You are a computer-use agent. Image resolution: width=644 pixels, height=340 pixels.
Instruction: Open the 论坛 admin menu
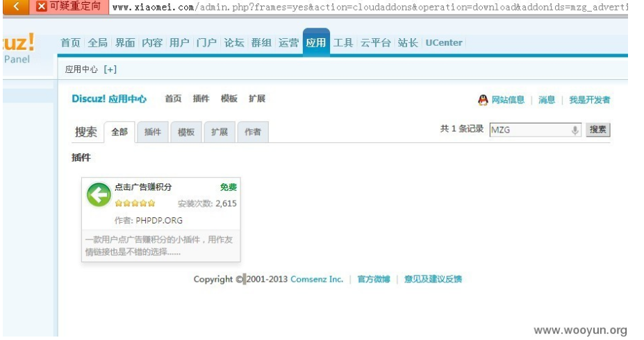(x=234, y=42)
